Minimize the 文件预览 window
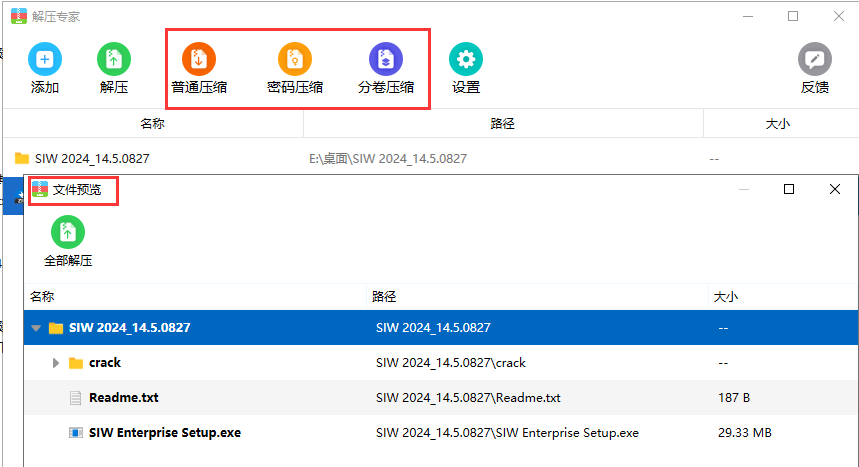The height and width of the screenshot is (467, 859). point(744,189)
